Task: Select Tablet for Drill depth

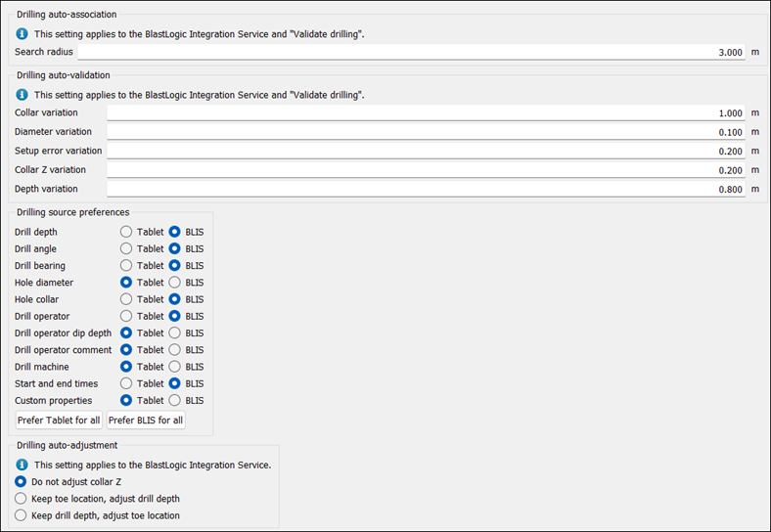Action: pos(126,232)
